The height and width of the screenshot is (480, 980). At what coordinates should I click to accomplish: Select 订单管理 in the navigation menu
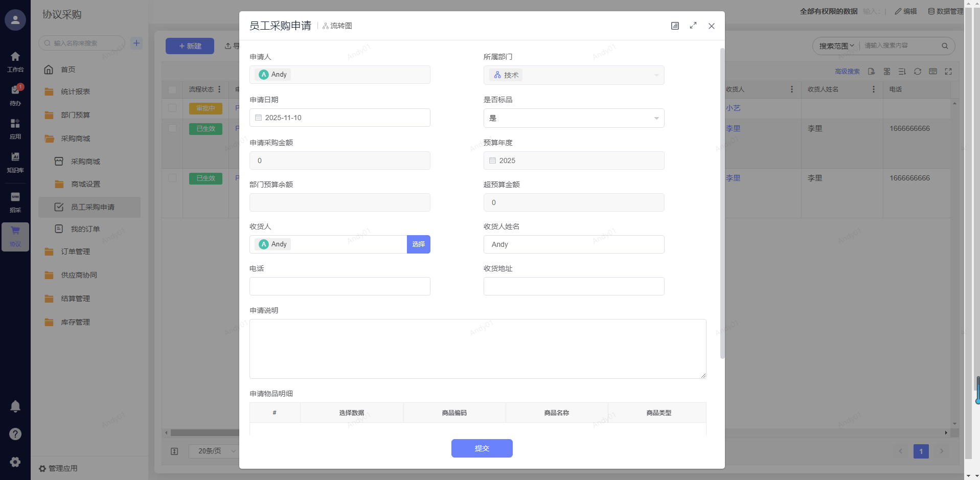tap(75, 252)
